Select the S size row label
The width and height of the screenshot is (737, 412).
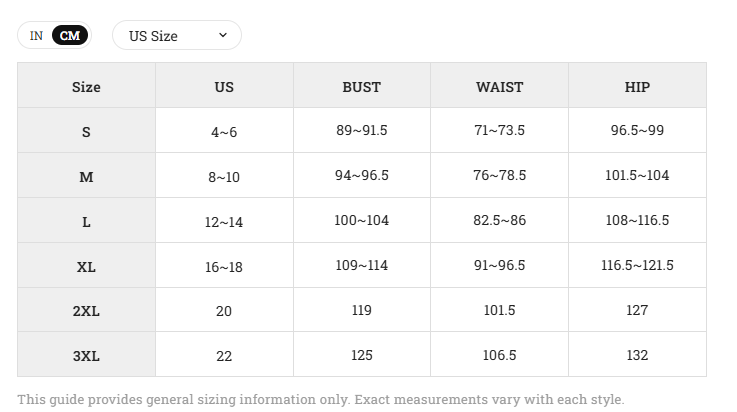[86, 132]
